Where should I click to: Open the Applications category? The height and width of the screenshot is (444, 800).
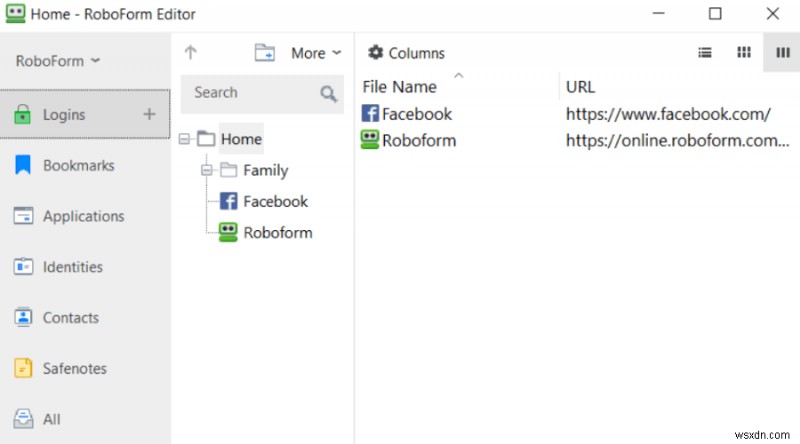point(83,216)
